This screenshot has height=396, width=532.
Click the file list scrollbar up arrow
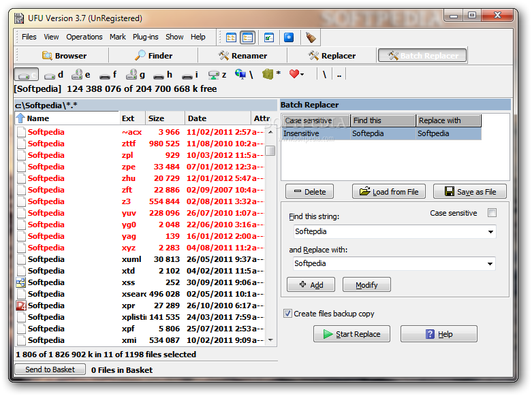270,132
